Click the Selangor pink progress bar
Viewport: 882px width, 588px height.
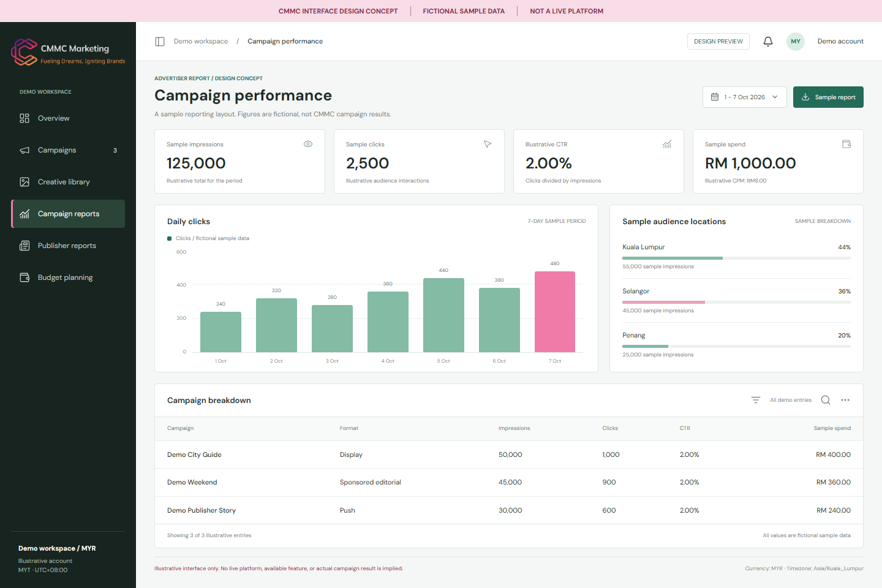point(663,303)
